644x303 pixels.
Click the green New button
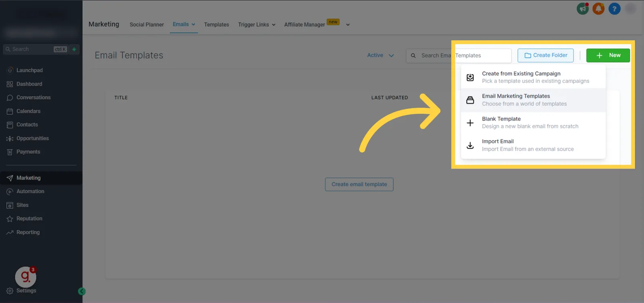point(608,56)
